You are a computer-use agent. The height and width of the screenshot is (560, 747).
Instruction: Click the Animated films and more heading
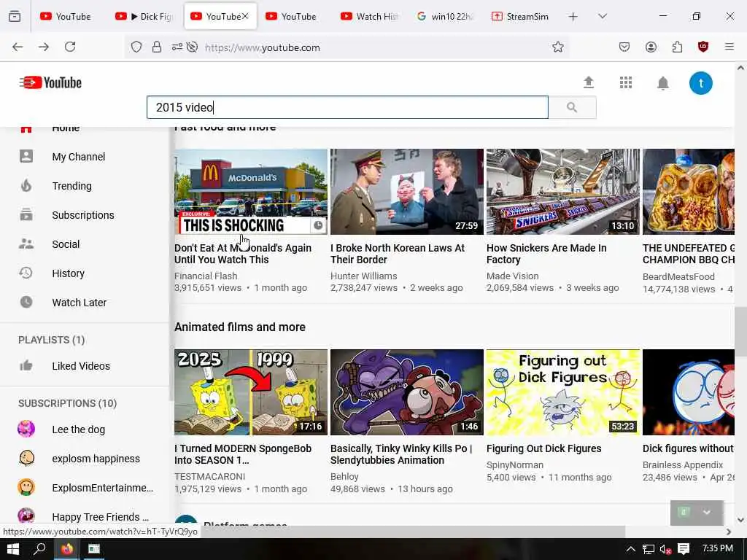click(x=239, y=327)
